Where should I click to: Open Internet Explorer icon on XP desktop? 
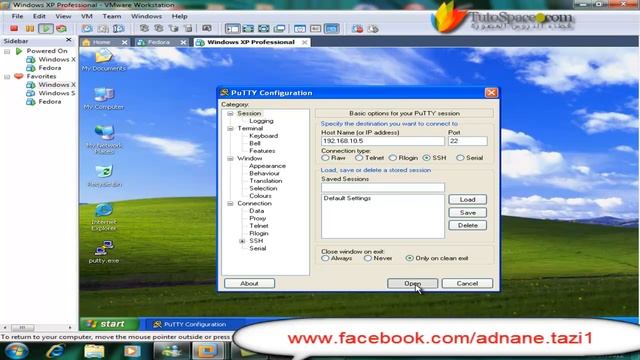104,216
